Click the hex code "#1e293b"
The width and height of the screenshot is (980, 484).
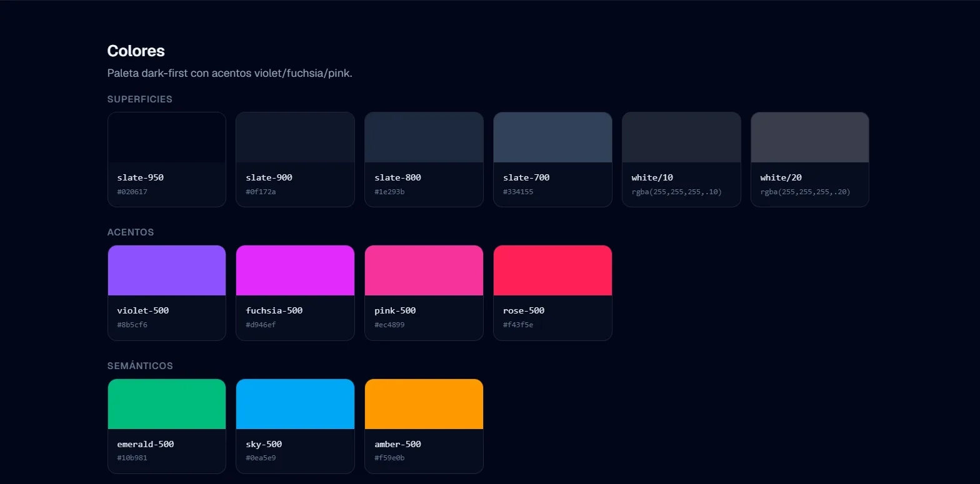pyautogui.click(x=390, y=192)
